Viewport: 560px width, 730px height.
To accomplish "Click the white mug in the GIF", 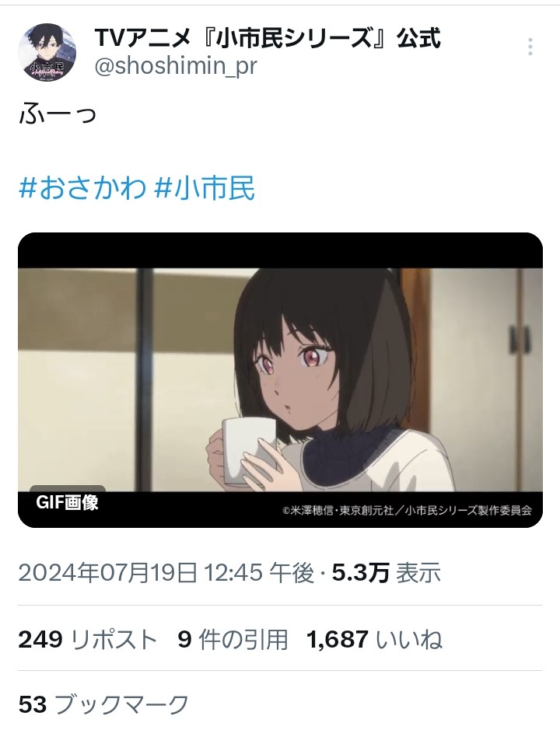I will pos(247,451).
